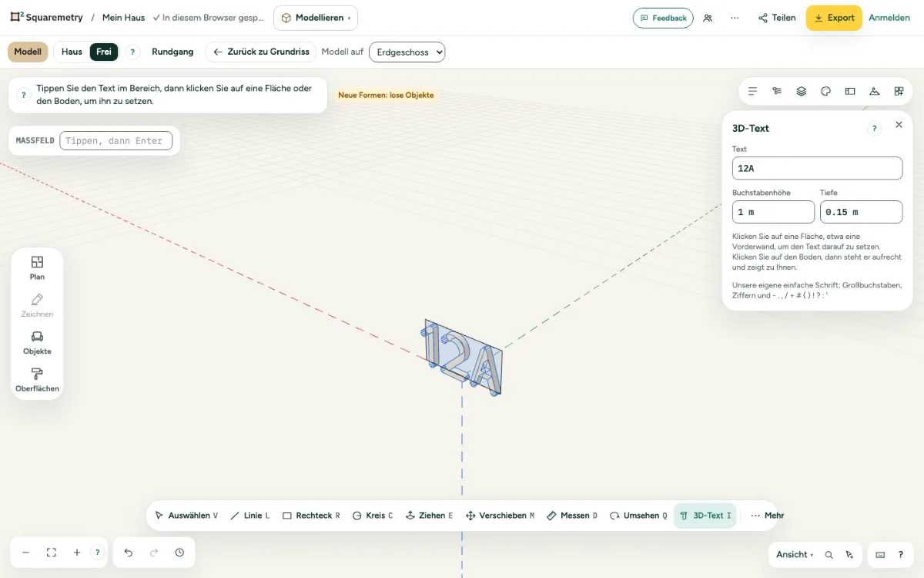The image size is (924, 578).
Task: Open the keyboard shortcuts icon
Action: pos(880,555)
